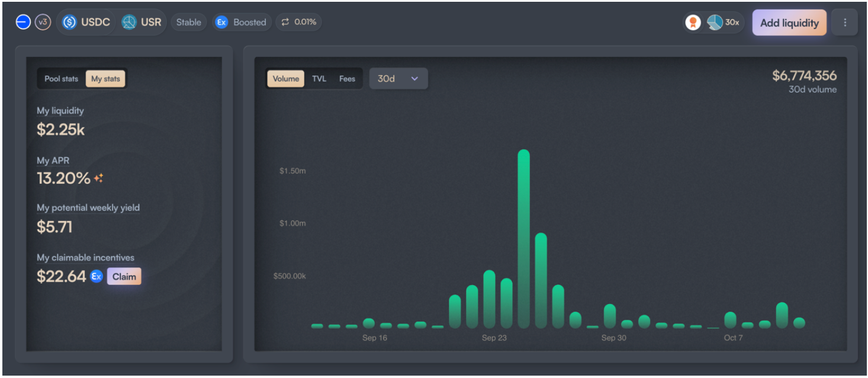Click the Base network icon
Image resolution: width=868 pixels, height=378 pixels.
(23, 23)
